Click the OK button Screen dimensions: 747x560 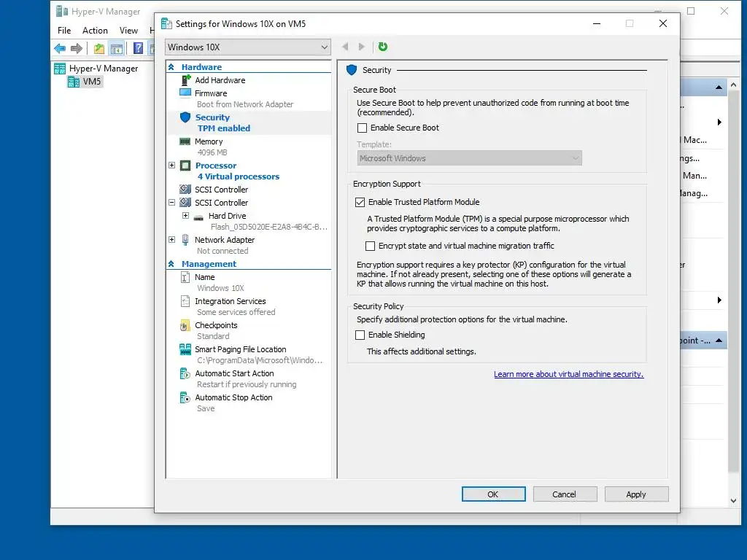pyautogui.click(x=494, y=494)
